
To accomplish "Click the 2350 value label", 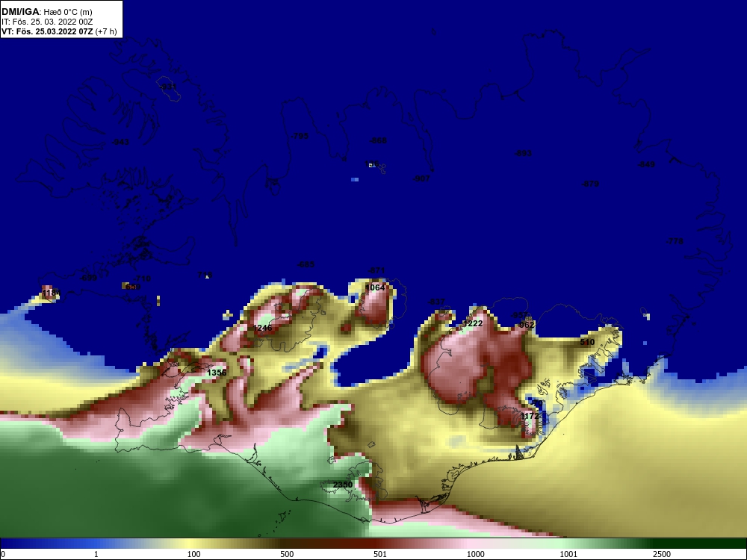I will click(x=343, y=485).
